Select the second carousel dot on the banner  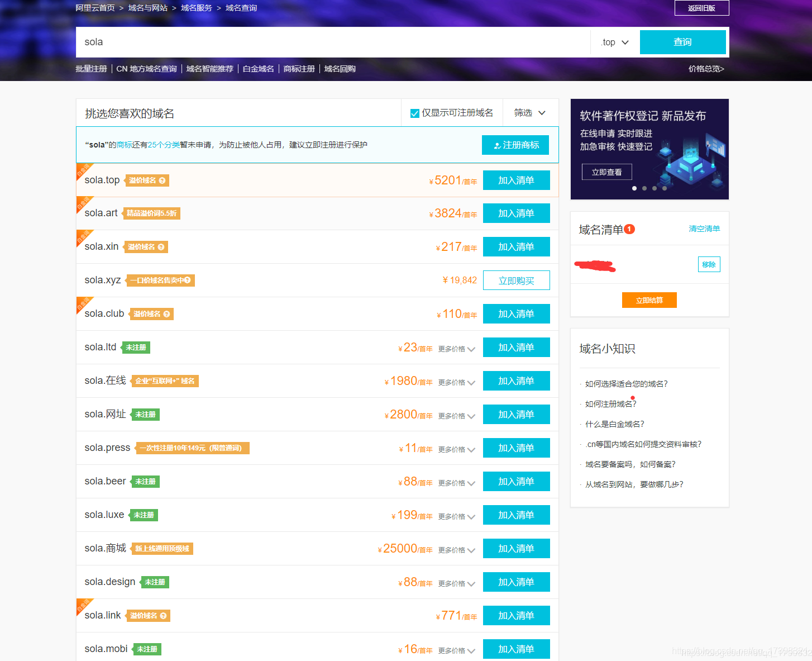[644, 188]
